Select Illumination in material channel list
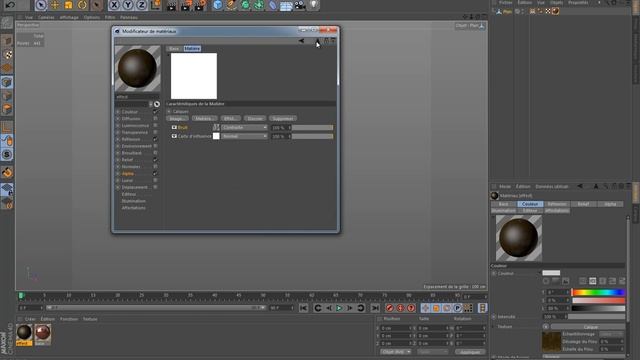 (133, 201)
